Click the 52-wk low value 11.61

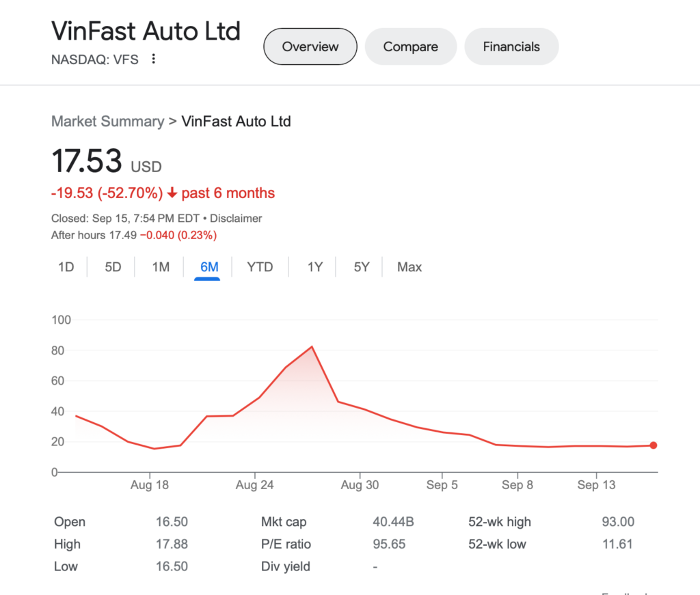coord(617,544)
